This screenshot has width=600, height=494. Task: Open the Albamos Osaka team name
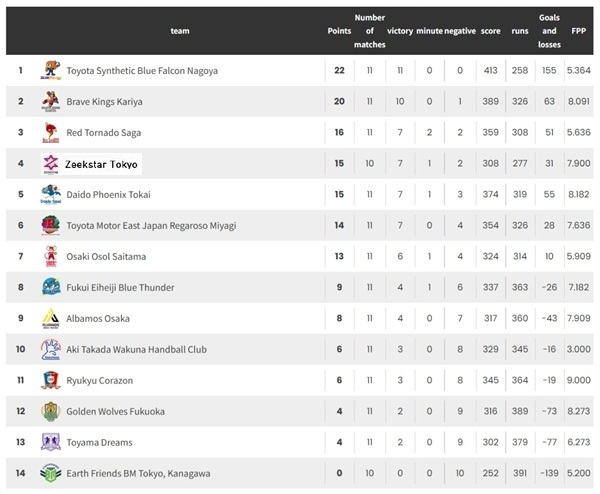98,319
